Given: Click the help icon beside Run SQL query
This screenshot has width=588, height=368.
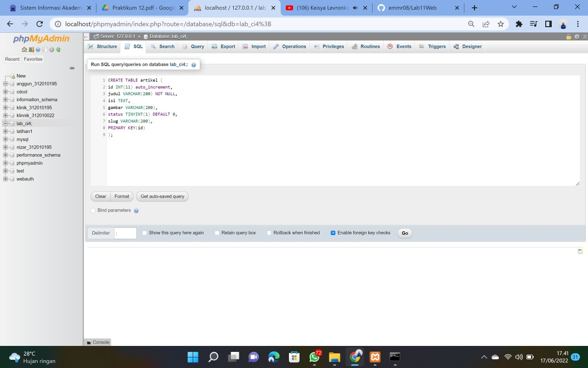Looking at the screenshot, I should coord(193,64).
